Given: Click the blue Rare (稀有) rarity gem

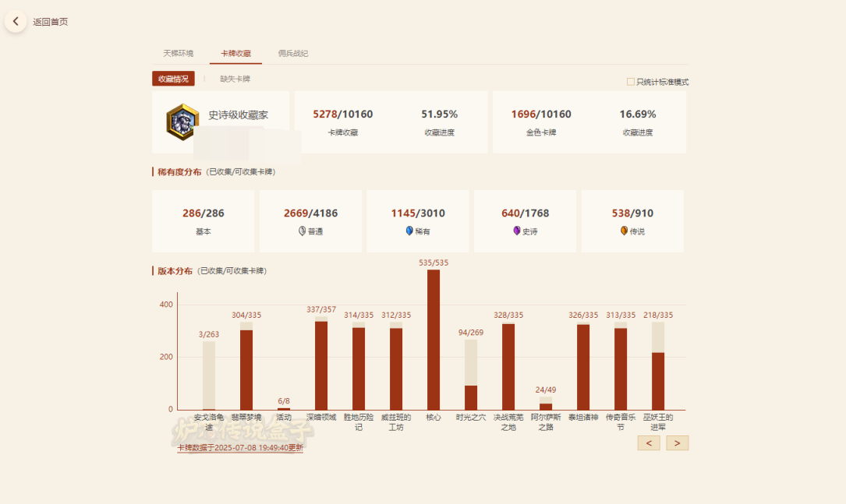Looking at the screenshot, I should [409, 231].
